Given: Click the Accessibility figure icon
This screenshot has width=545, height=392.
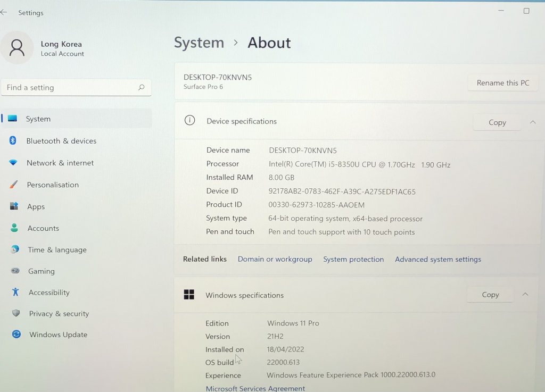Looking at the screenshot, I should click(x=15, y=292).
